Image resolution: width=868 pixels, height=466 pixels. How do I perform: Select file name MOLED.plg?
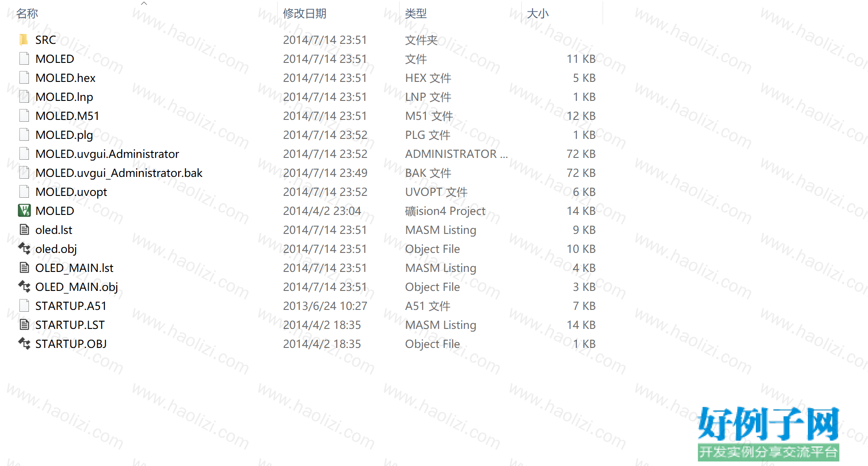click(64, 135)
